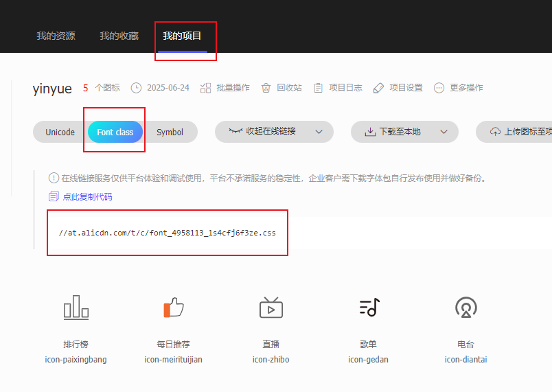Click the yinyue project title
Screen dimensions: 552x392
click(52, 89)
